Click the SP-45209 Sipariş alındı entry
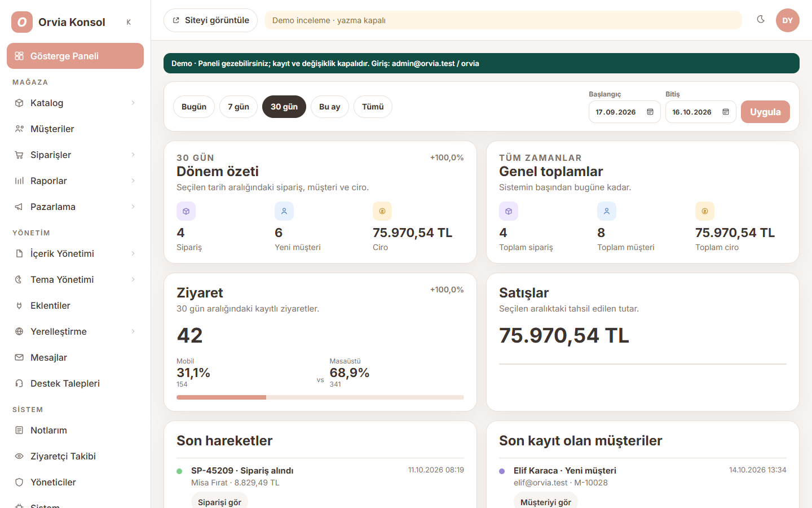This screenshot has height=508, width=812. coord(242,470)
